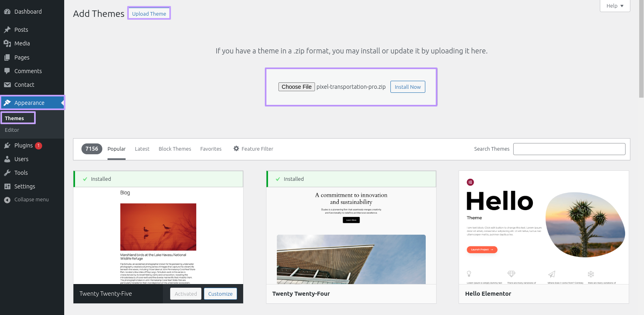Open Editor submenu under Appearance
This screenshot has width=644, height=315.
pos(12,130)
